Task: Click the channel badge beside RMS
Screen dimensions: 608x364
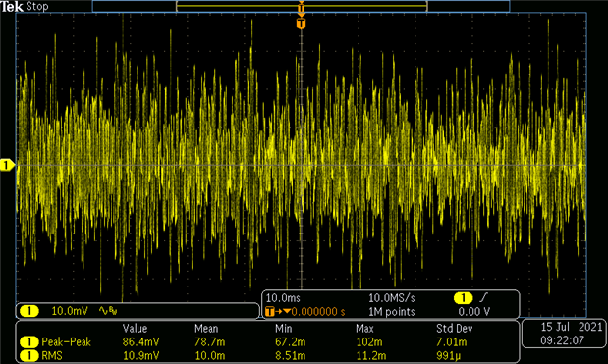Action: click(29, 355)
